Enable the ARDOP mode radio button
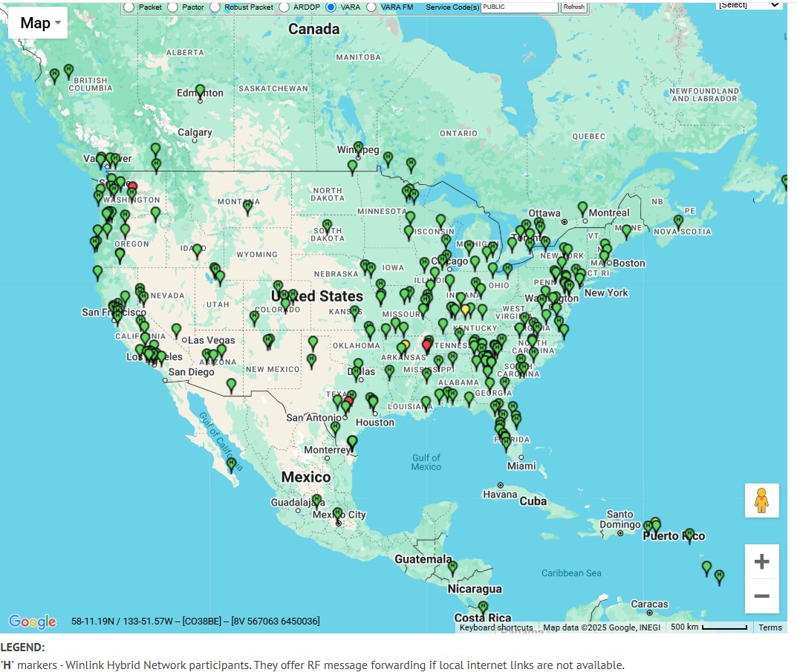The image size is (797, 672). [x=286, y=7]
